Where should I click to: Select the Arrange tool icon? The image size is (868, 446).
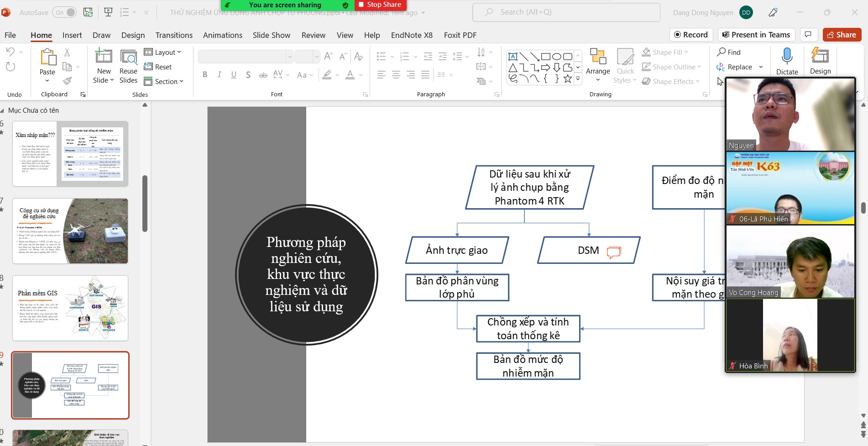(x=597, y=57)
